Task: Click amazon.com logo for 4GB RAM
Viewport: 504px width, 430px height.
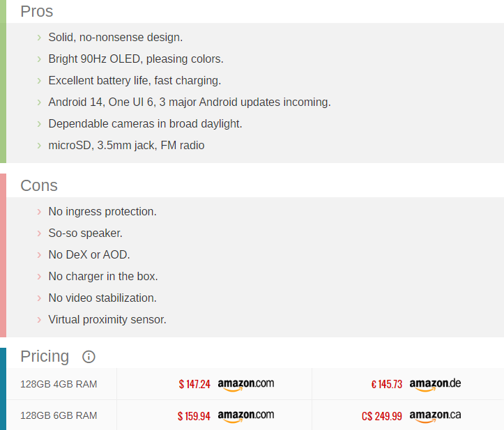Action: coord(246,385)
